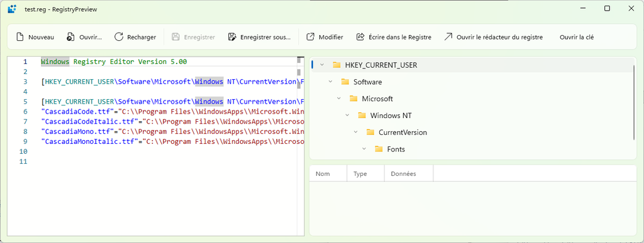Screen dimensions: 644x243
Task: Open registry editor via arrow icon
Action: tap(448, 37)
